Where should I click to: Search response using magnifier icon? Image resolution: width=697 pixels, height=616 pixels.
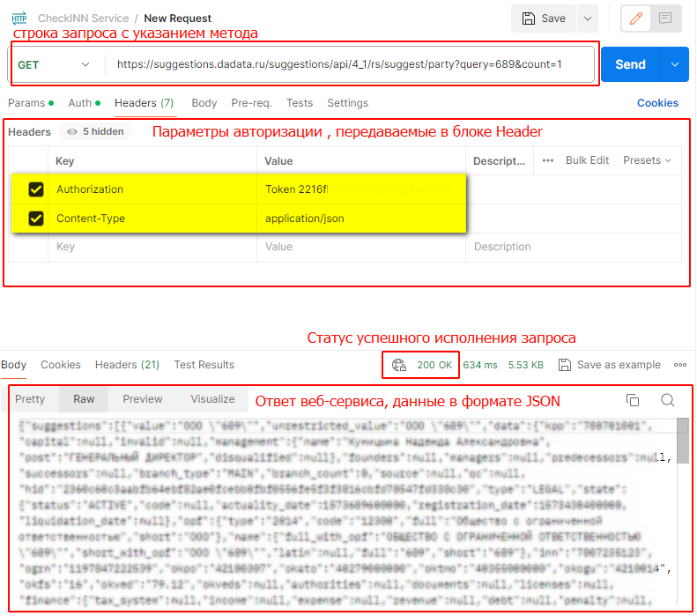point(667,400)
